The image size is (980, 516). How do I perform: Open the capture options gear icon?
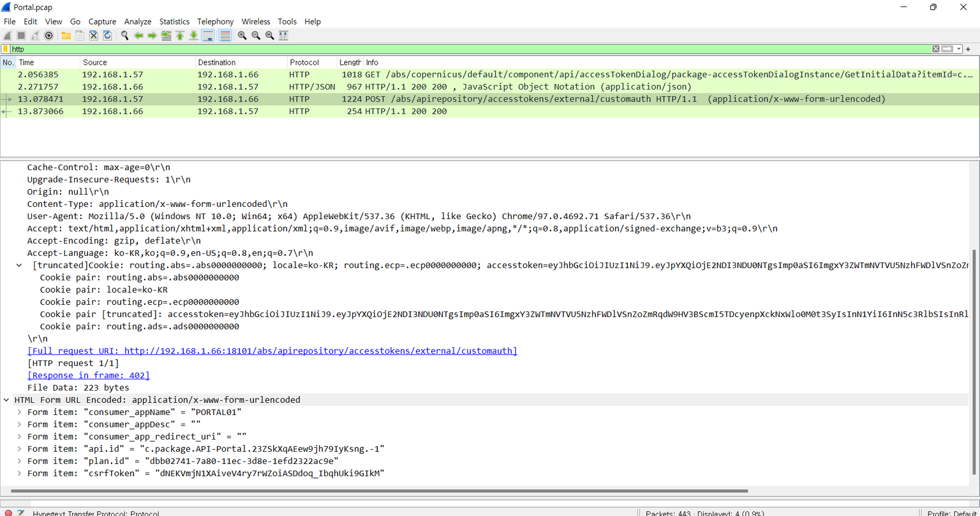(x=49, y=36)
